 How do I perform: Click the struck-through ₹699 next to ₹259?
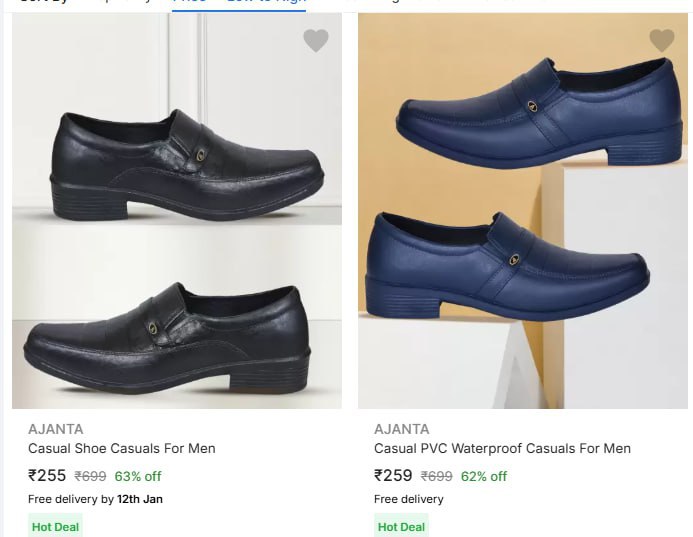(437, 477)
